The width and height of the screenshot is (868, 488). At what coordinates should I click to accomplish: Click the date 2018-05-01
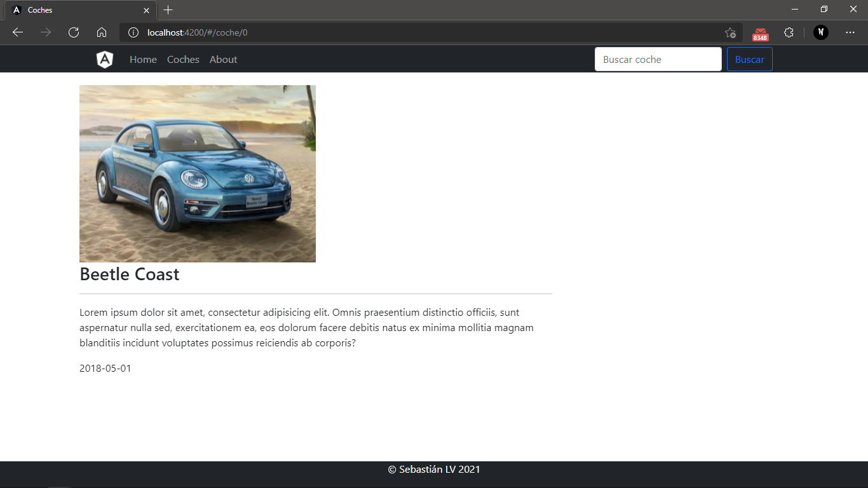point(105,369)
